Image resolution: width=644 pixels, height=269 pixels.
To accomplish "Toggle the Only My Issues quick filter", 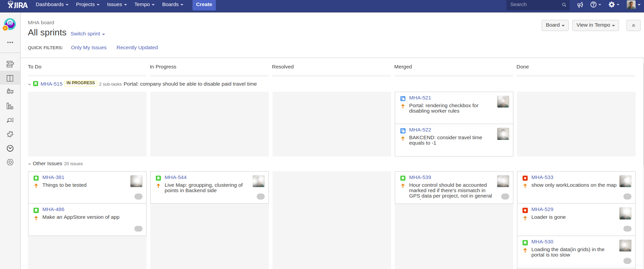I will click(88, 48).
